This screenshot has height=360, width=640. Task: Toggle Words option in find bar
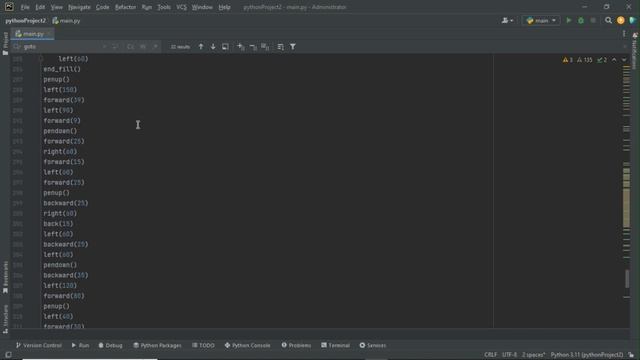(143, 47)
